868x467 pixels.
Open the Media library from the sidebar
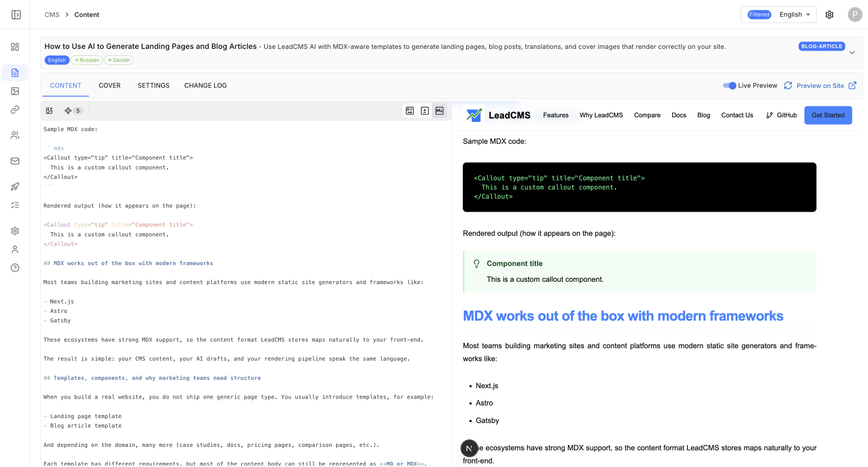click(x=15, y=91)
